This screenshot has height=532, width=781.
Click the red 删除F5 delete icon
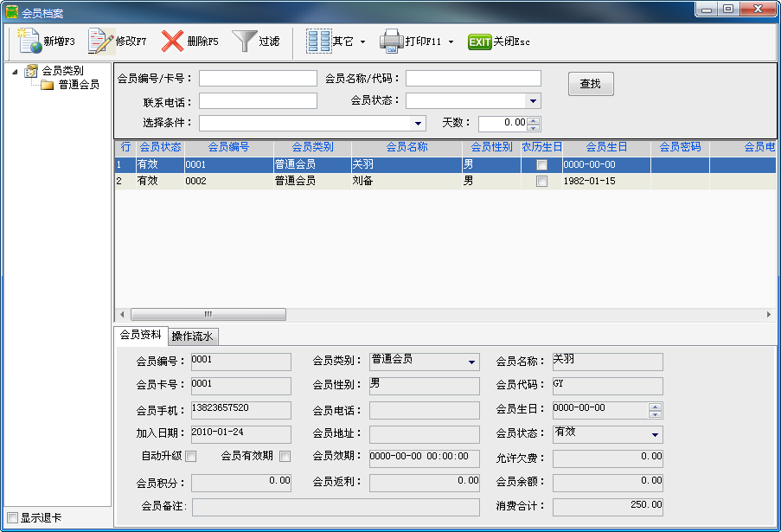(173, 41)
